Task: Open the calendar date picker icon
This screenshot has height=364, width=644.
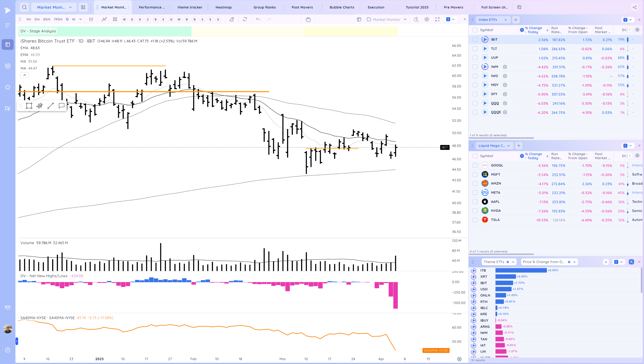Action: point(308,19)
